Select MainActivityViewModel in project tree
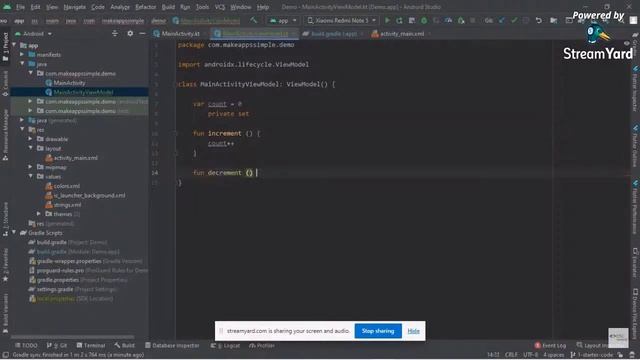 coord(83,92)
